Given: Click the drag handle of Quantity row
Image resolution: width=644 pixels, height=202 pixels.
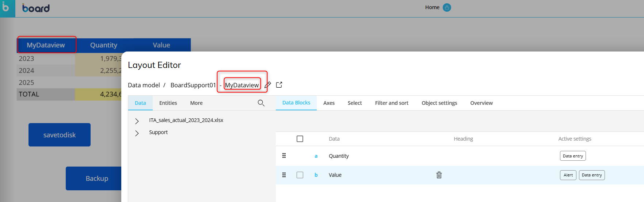Looking at the screenshot, I should click(284, 156).
